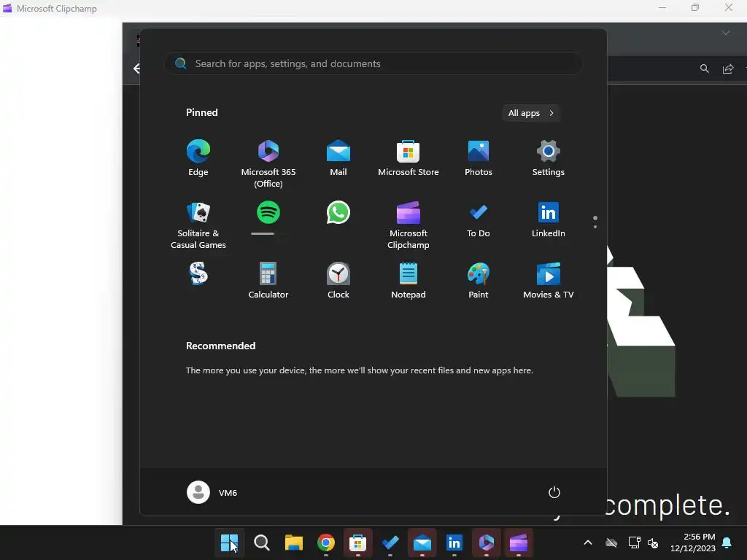Switch to Microsoft Store on taskbar
This screenshot has height=560, width=747.
[357, 542]
